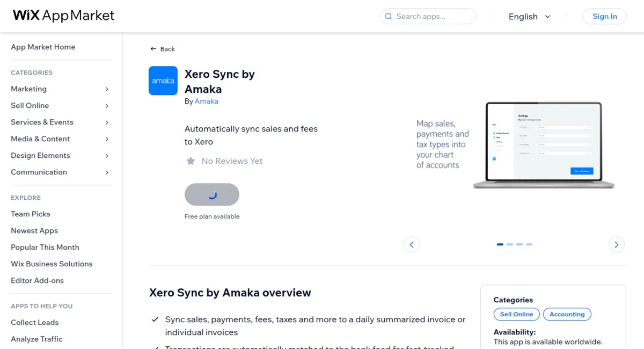Click the Amaka app logo icon
This screenshot has height=349, width=644.
[x=163, y=81]
